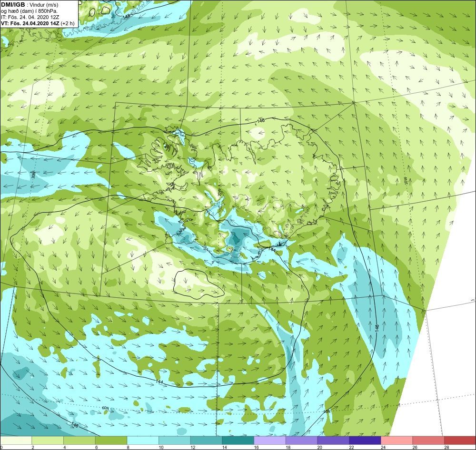476x450 pixels.
Task: Click the light pink 24–26 m/s legend swatch
Action: (x=397, y=440)
